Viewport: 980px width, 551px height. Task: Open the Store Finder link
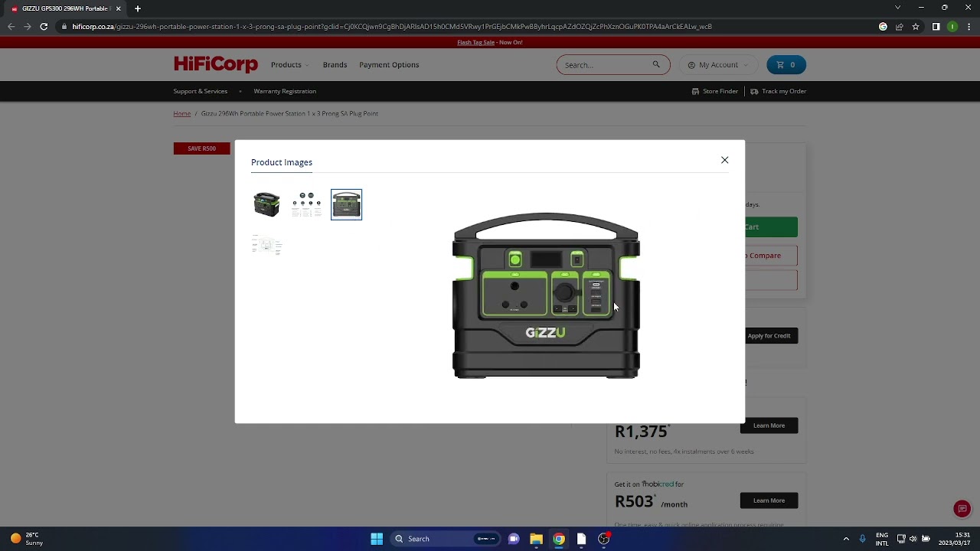[x=715, y=91]
